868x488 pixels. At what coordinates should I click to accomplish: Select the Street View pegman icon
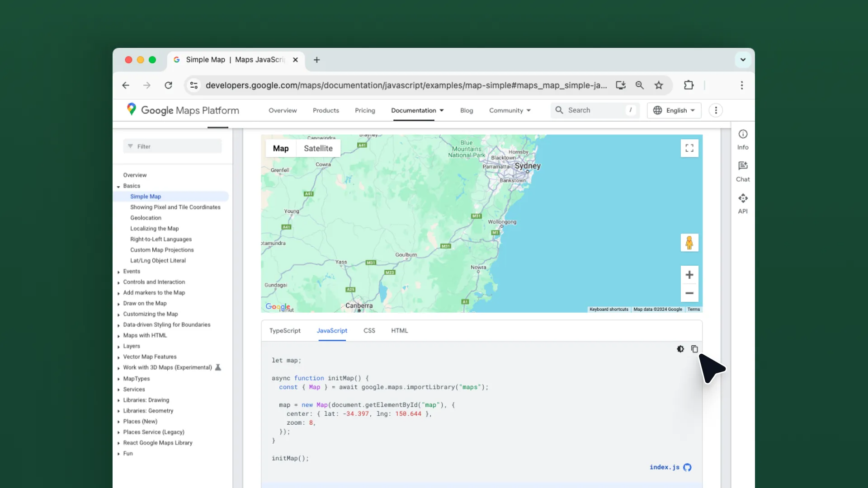(689, 243)
